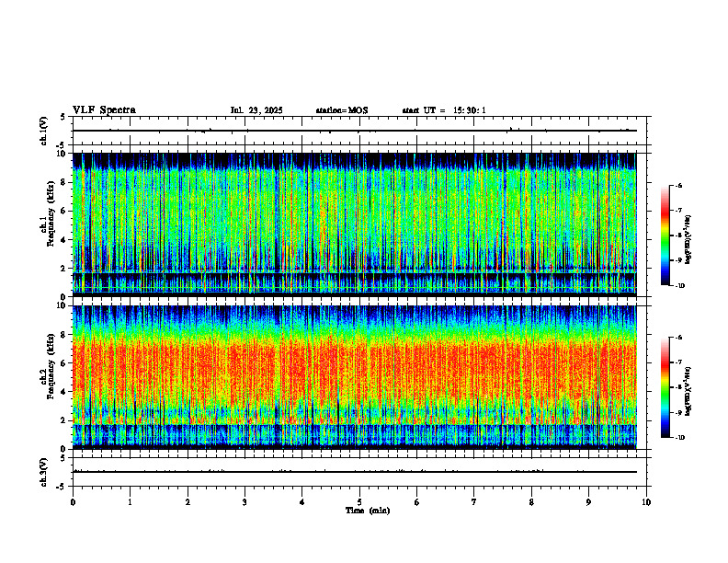Screen dimensions: 728x563
Task: Click the "8" kHz tick on ch.1 axis
Action: (x=64, y=182)
